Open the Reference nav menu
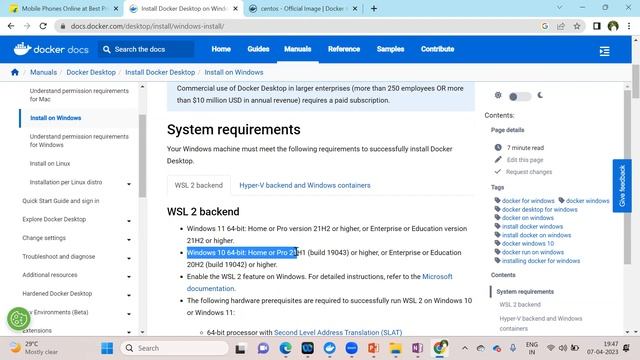 [x=344, y=49]
